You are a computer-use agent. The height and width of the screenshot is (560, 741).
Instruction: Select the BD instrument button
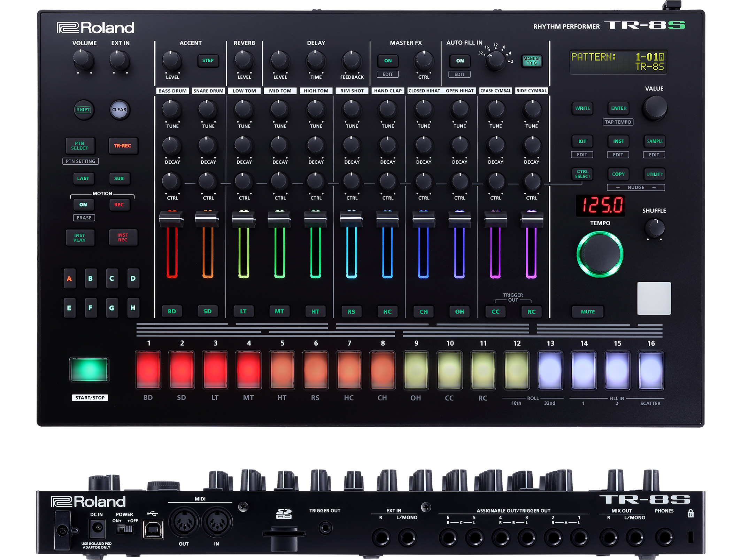click(171, 311)
